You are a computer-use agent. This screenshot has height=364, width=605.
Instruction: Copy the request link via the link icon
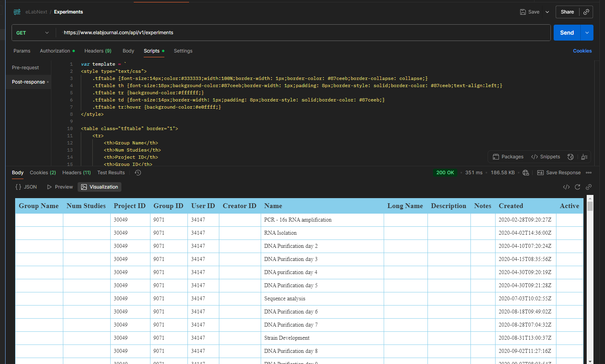click(x=586, y=12)
